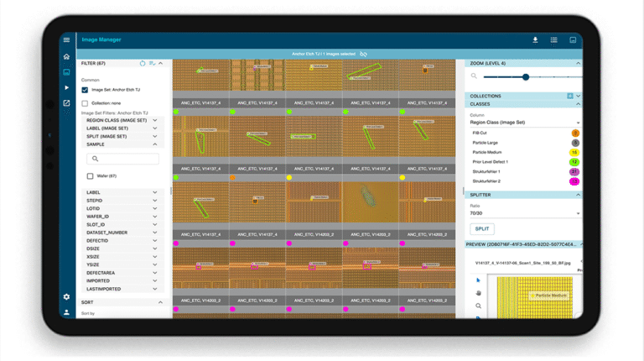Screen dimensions: 644x361
Task: Reset filters using the refresh icon
Action: tap(143, 63)
